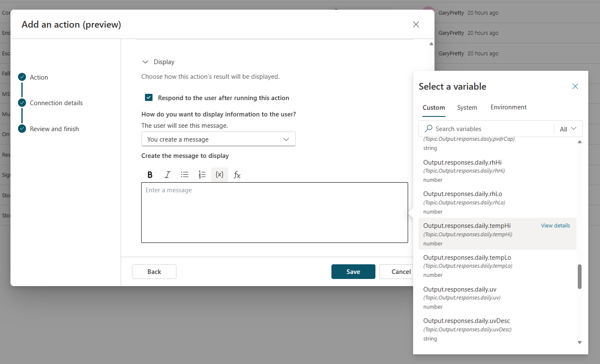Select variable Output.responses.daily.rhLo
This screenshot has width=600, height=364.
pos(497,202)
